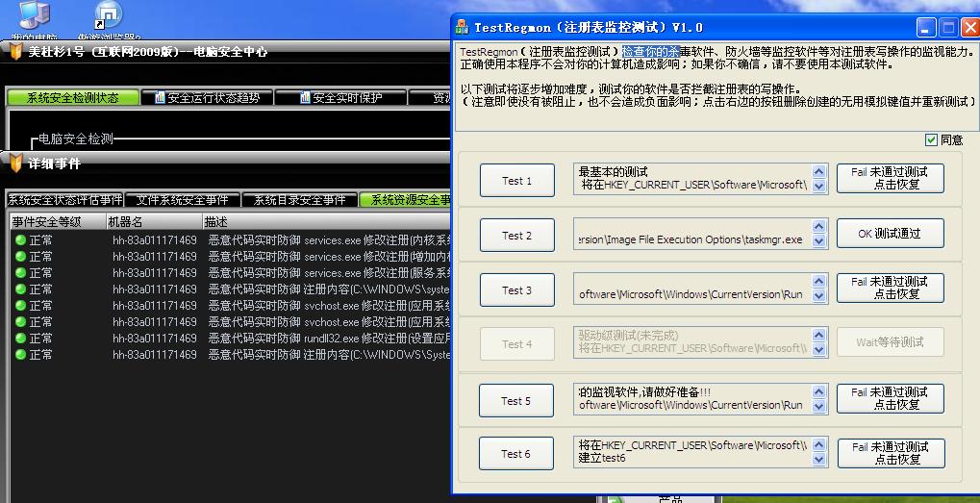980x503 pixels.
Task: Click the chart icon on 安全运行状态趋势 tab
Action: coord(160,97)
